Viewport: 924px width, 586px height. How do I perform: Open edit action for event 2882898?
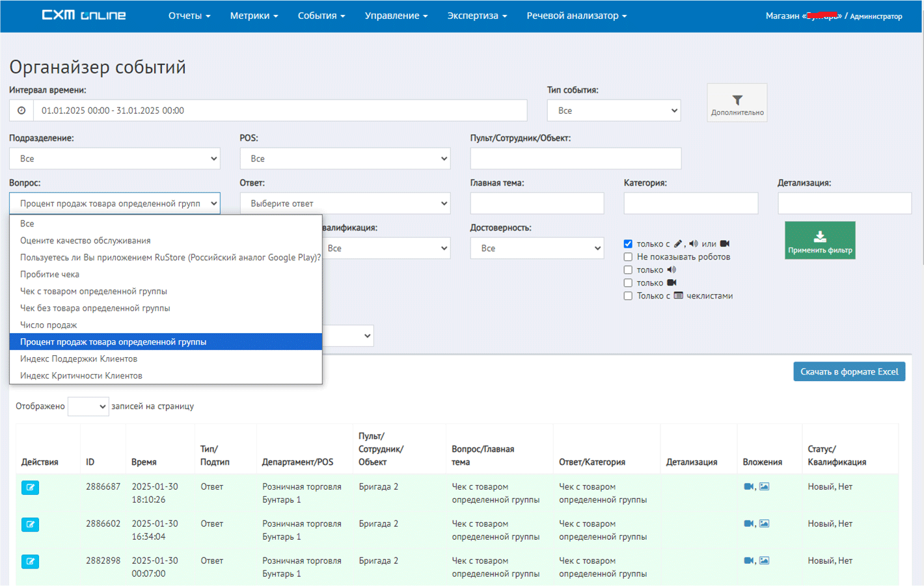(x=30, y=562)
